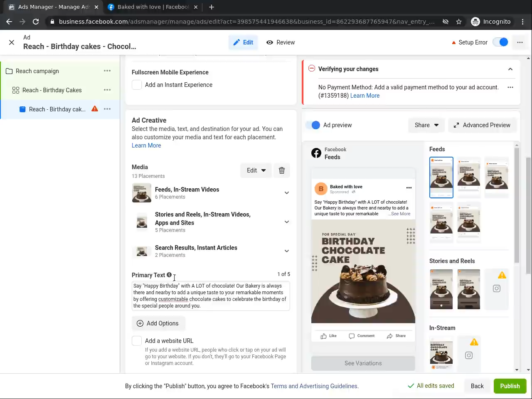Check Add an Instant Experience box

tap(137, 85)
